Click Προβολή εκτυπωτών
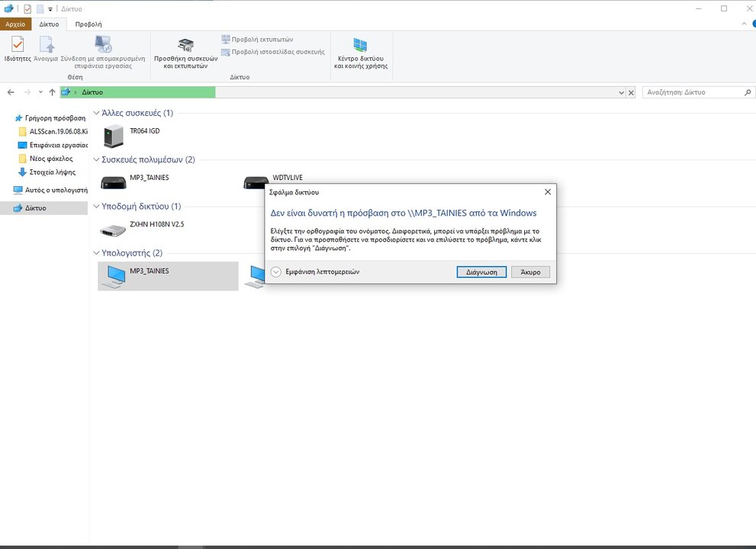 tap(257, 39)
